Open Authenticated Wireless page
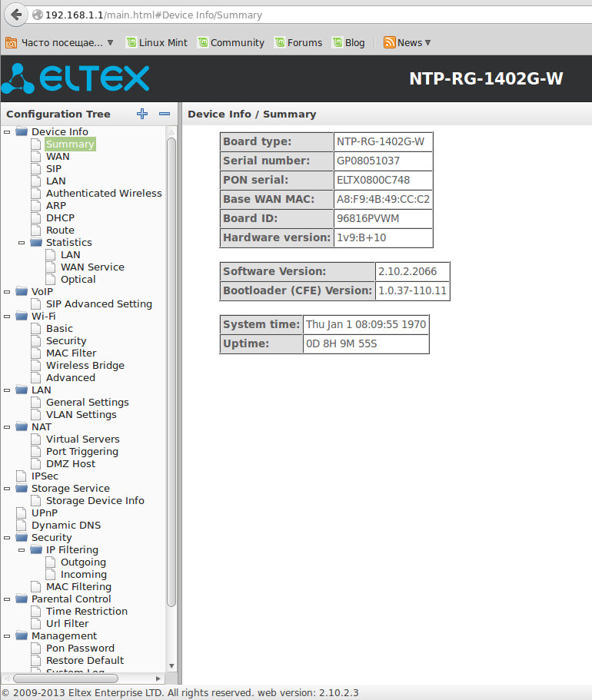 (104, 193)
